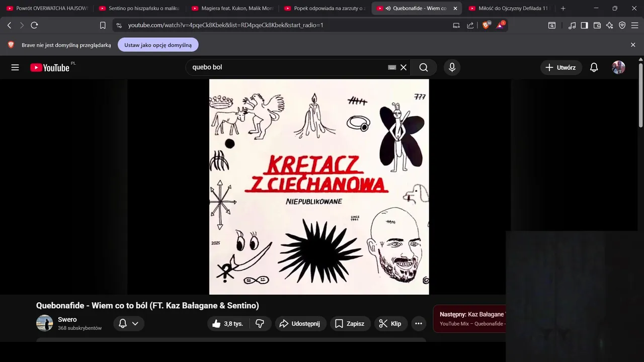The width and height of the screenshot is (644, 362).
Task: Click the Utwórz create button
Action: (x=561, y=67)
